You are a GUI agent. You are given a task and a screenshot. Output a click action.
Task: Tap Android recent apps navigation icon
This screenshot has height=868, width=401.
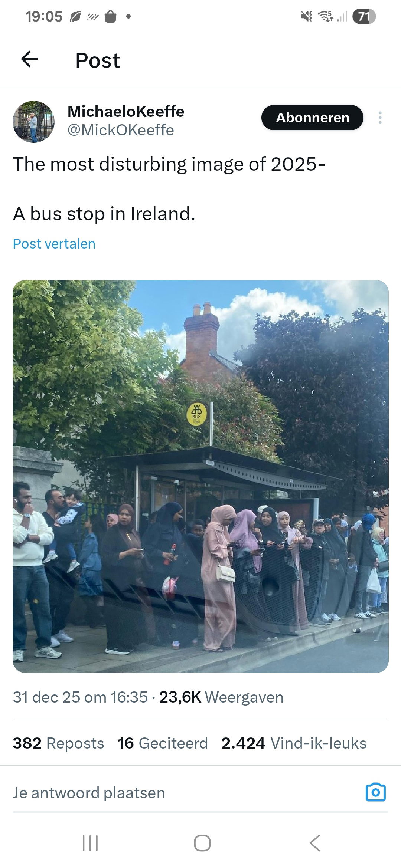[90, 843]
